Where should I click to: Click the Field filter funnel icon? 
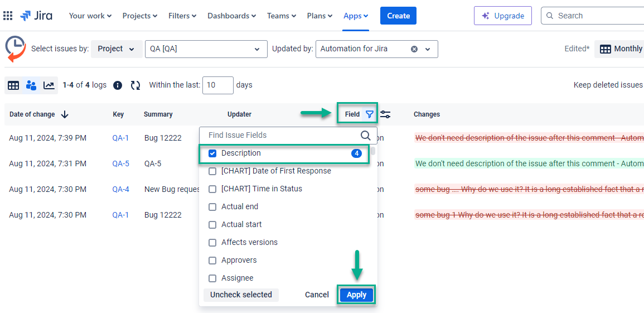pyautogui.click(x=369, y=114)
